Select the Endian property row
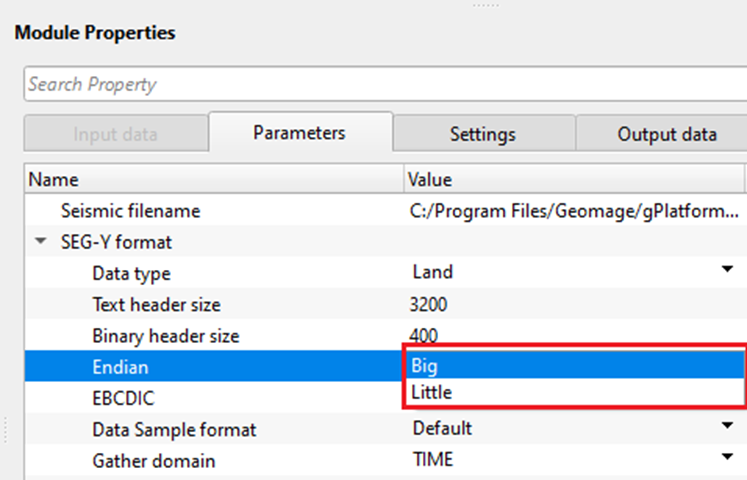Screen dimensions: 747x480 (120, 366)
